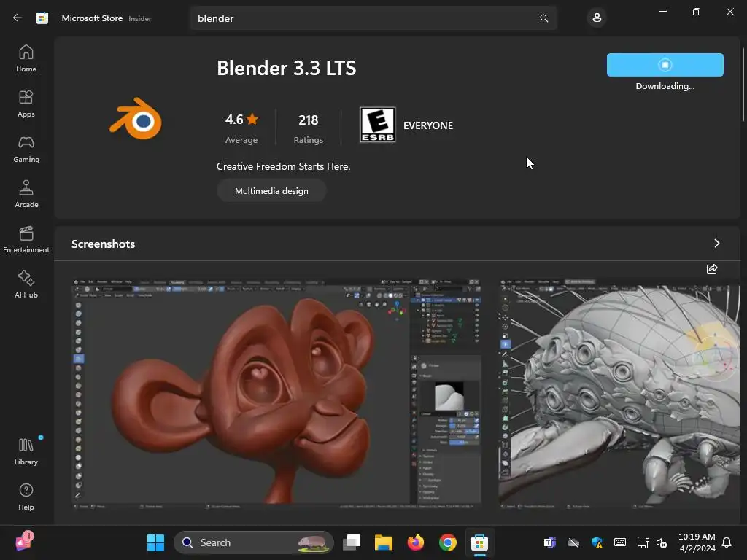
Task: Click the network display tray icon
Action: pos(643,542)
